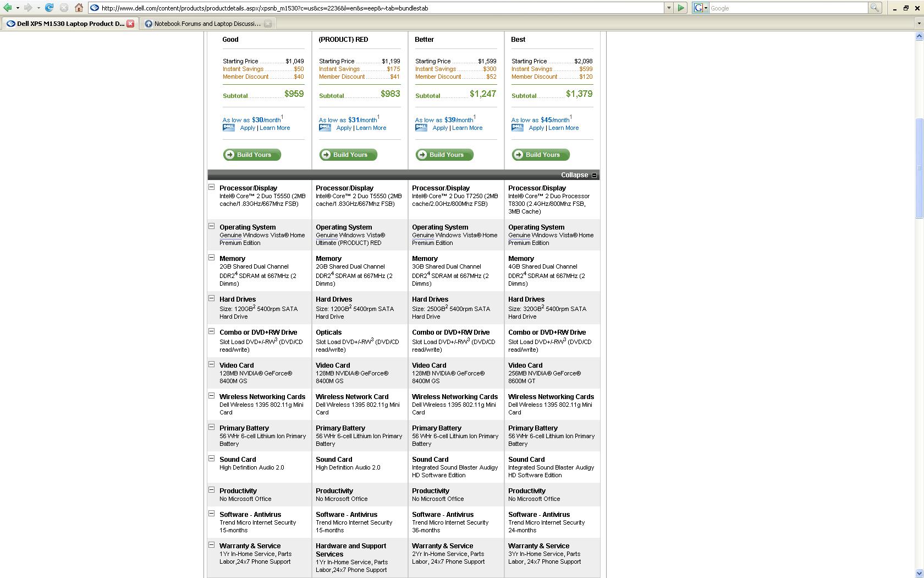Viewport: 924px width, 578px height.
Task: Open the tab list dropdown arrow
Action: (x=919, y=24)
